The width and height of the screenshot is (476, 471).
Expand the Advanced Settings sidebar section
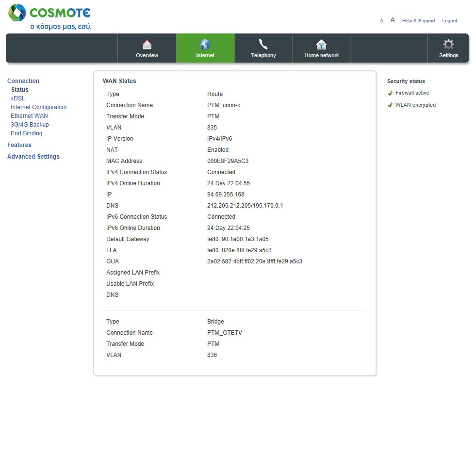[x=33, y=157]
